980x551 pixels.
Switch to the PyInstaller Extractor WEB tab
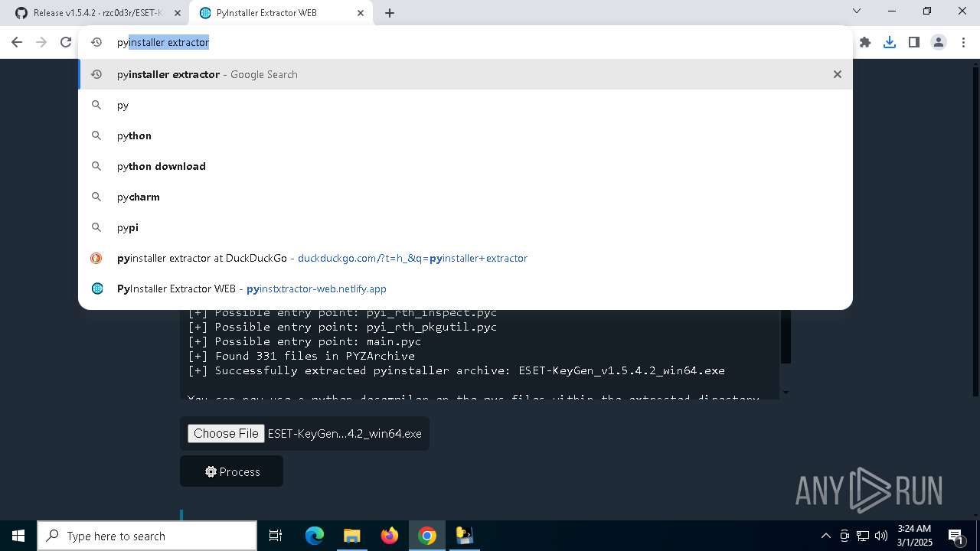[x=282, y=13]
